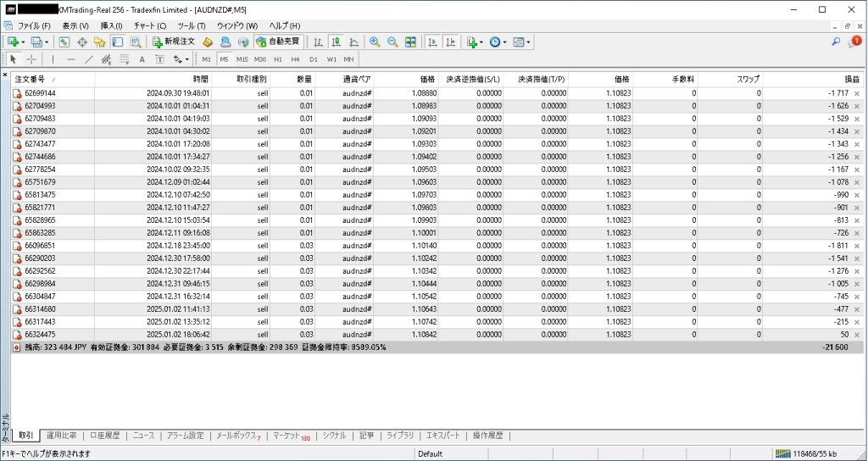Select the crosshair cursor tool
The width and height of the screenshot is (868, 461).
31,59
